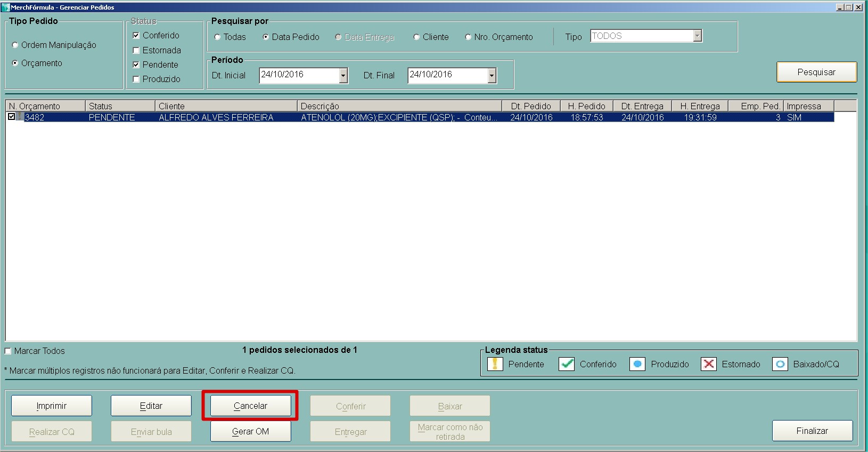Image resolution: width=868 pixels, height=452 pixels.
Task: Open the Dt. Inicial date dropdown
Action: pos(343,76)
